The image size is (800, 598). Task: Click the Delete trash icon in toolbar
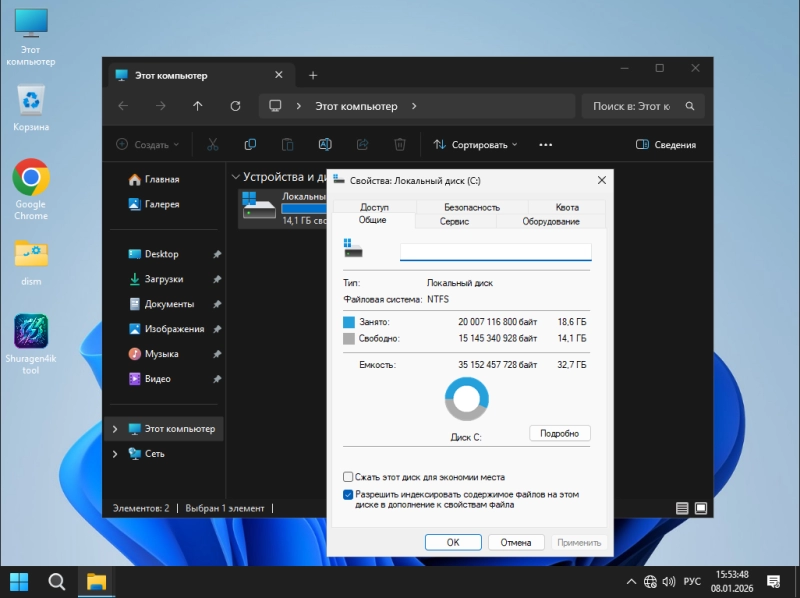point(399,145)
